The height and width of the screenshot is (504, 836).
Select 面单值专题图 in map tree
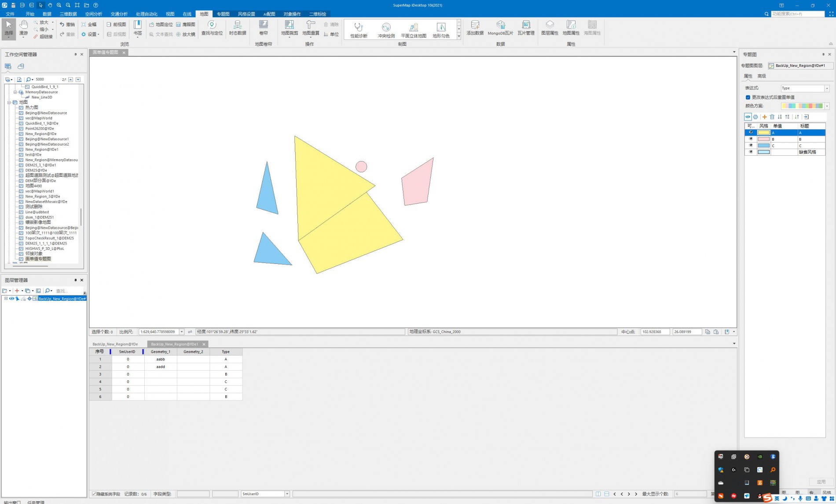pos(38,259)
